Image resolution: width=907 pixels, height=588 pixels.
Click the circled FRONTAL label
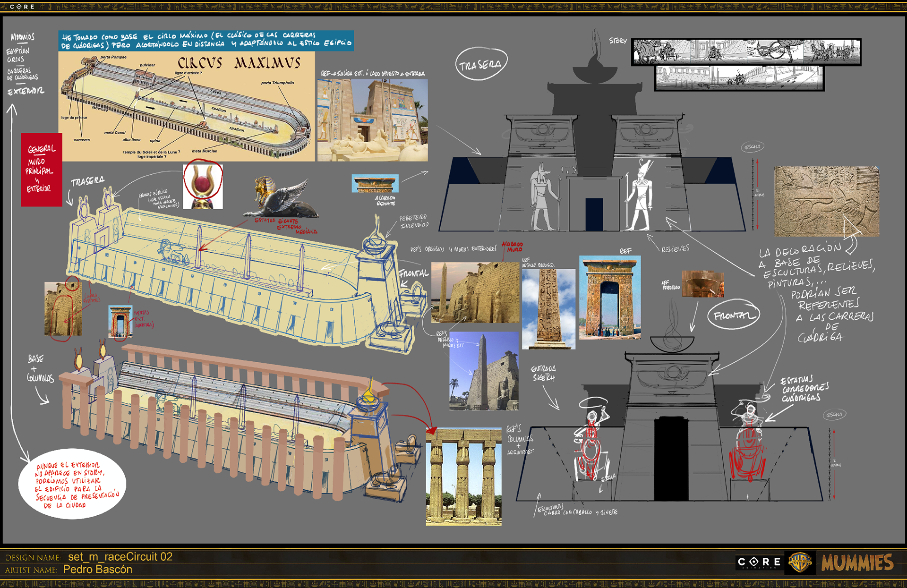733,315
